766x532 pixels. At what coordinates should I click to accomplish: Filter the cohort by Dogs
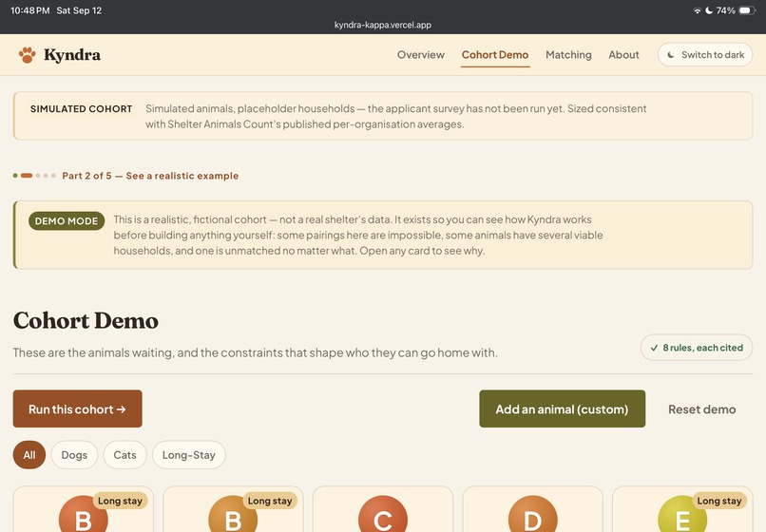pos(74,455)
